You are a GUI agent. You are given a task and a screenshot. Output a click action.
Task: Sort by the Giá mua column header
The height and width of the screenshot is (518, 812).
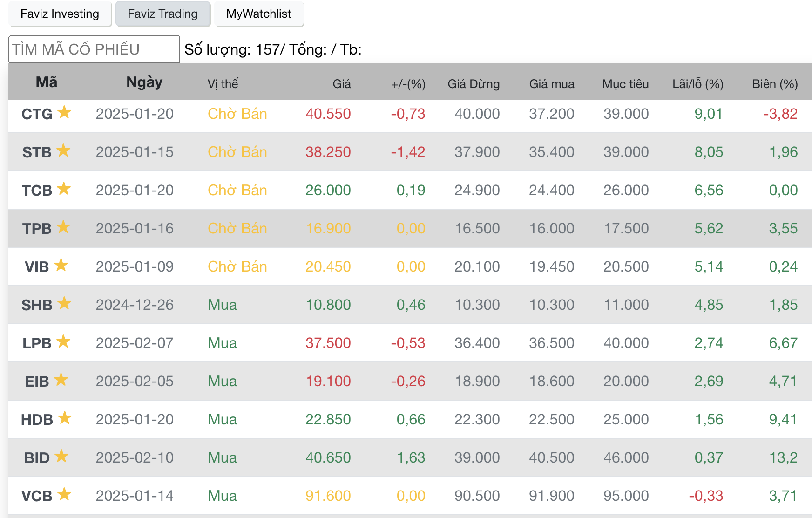coord(552,84)
